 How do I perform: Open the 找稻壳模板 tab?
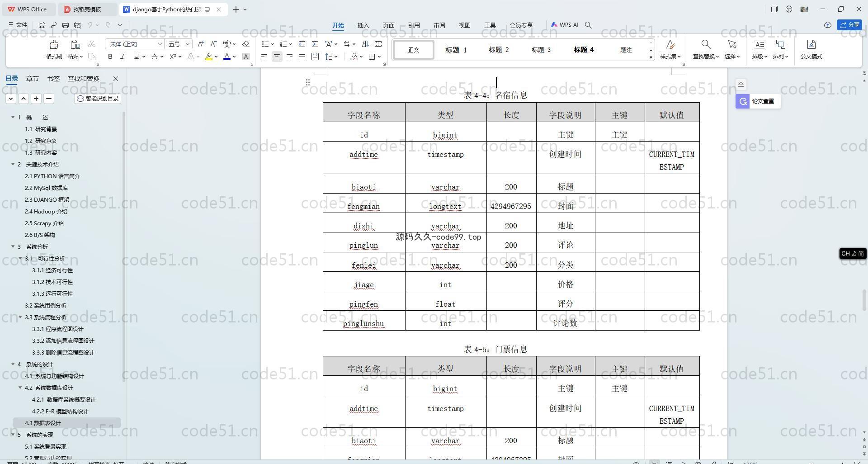pyautogui.click(x=87, y=9)
